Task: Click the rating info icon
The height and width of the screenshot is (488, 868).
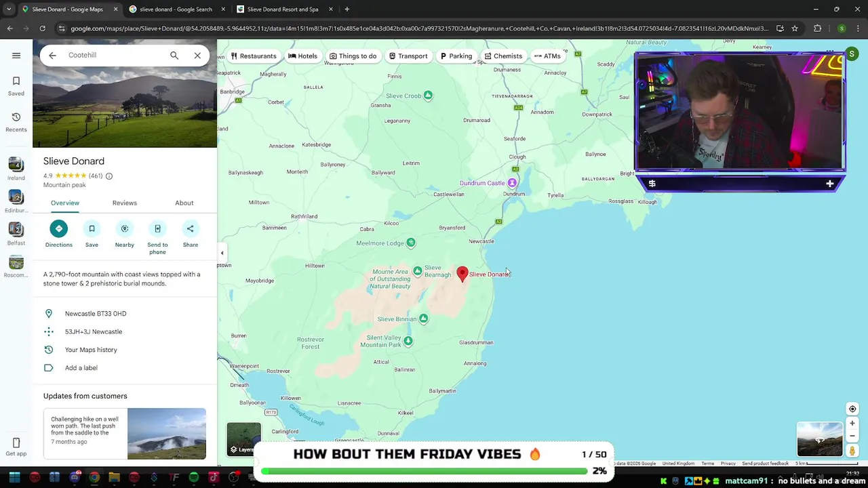Action: [x=108, y=176]
